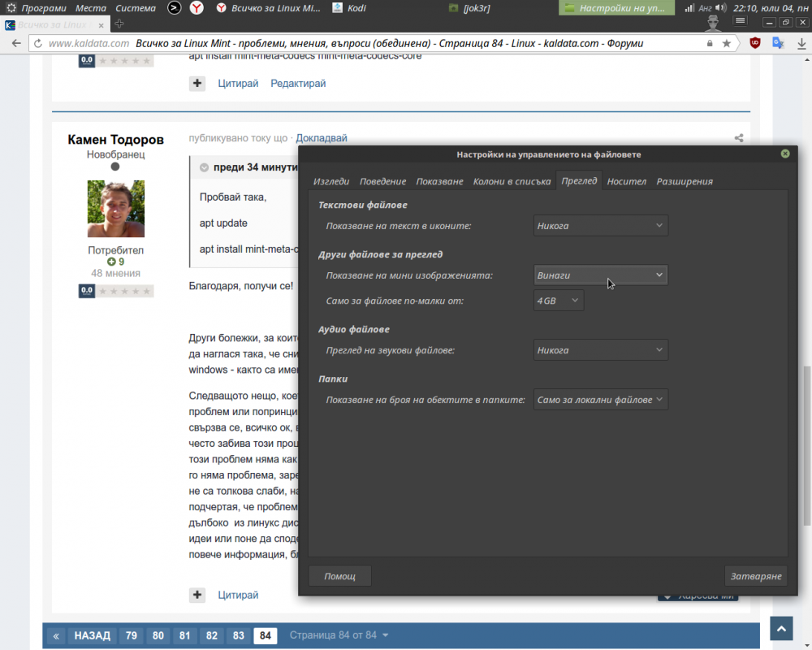
Task: Close the file management settings dialog
Action: click(785, 154)
